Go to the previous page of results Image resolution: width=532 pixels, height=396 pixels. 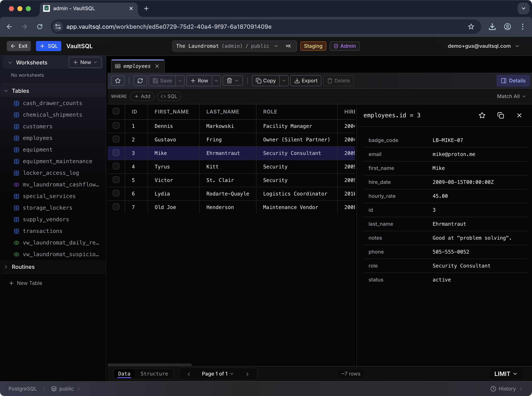click(189, 374)
